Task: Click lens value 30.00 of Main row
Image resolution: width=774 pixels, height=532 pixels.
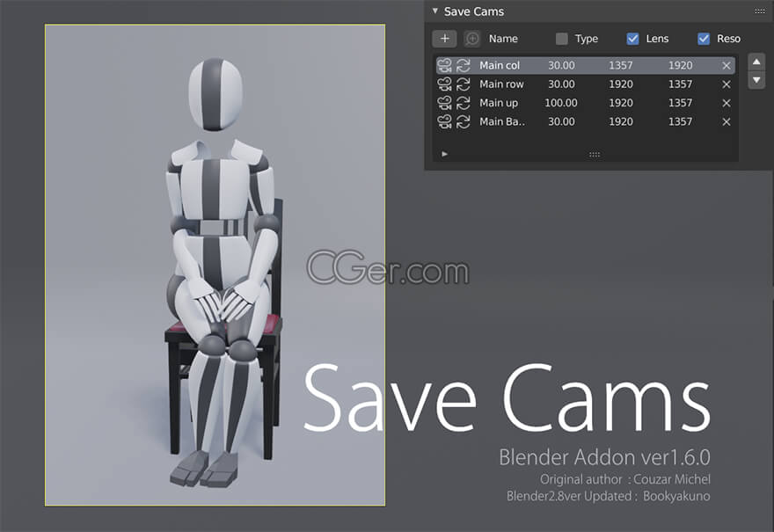Action: click(x=561, y=84)
